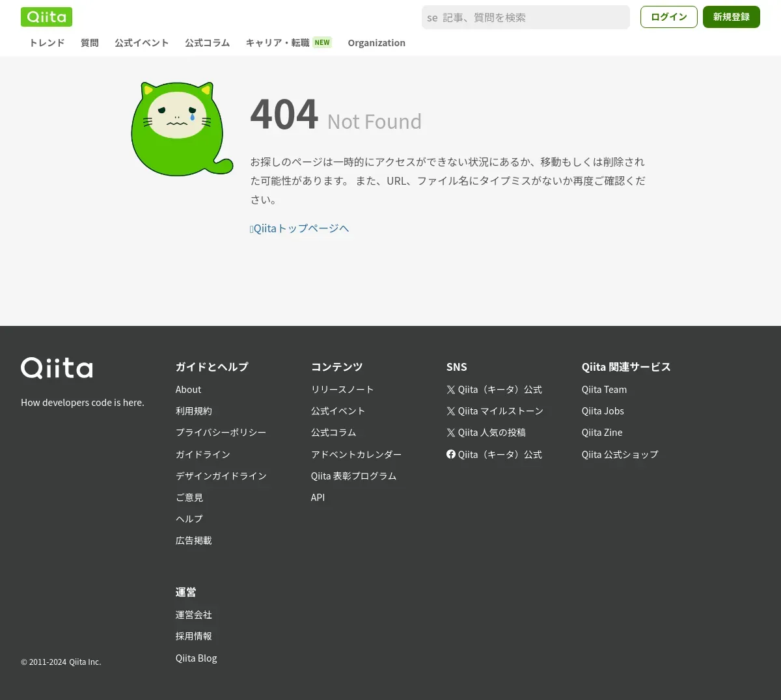Screen dimensions: 781x700
Task: Open the キャリア・転職 NEW tab
Action: 289,43
